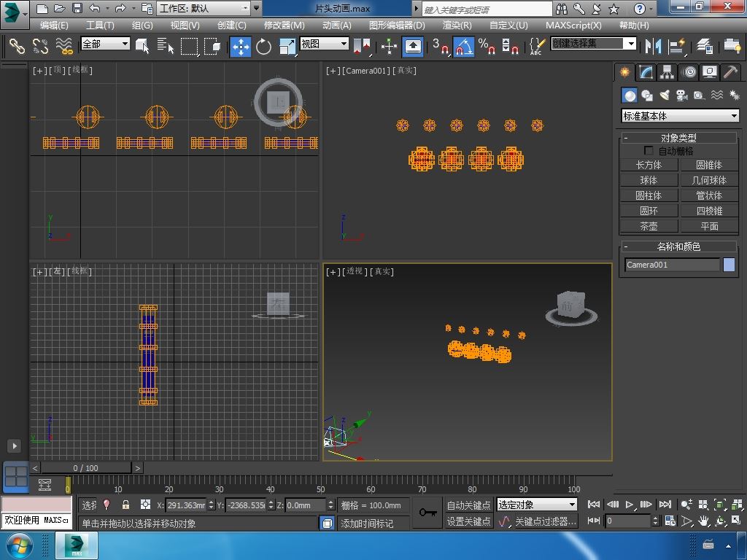Toggle 自动关键点 auto key mode

[x=468, y=505]
